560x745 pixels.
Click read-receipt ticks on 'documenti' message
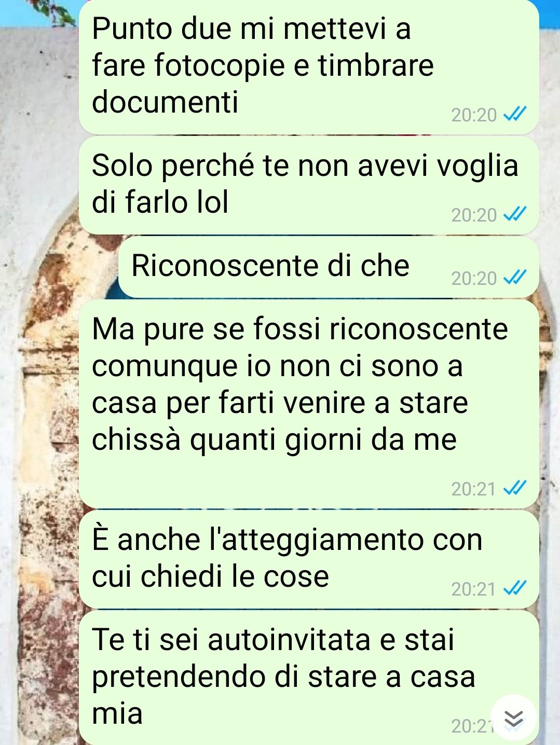point(515,114)
